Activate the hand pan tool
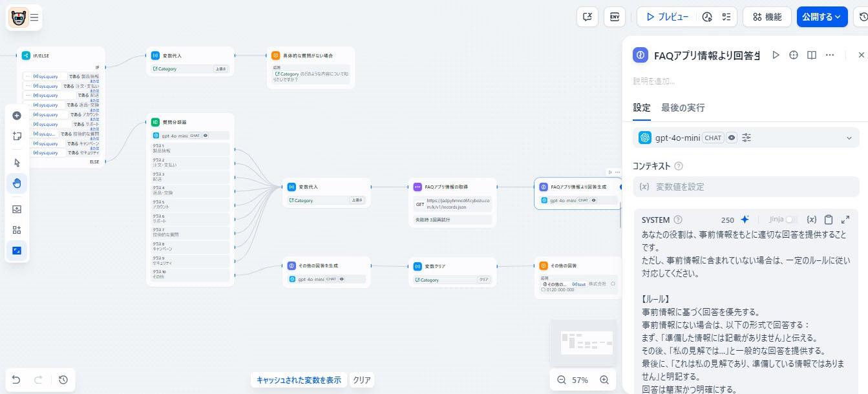The height and width of the screenshot is (394, 868). (17, 183)
